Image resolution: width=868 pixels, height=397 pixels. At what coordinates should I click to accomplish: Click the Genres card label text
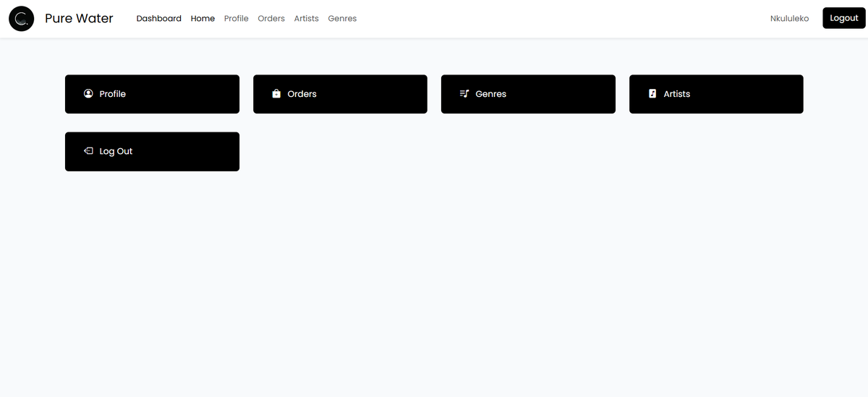pyautogui.click(x=491, y=94)
